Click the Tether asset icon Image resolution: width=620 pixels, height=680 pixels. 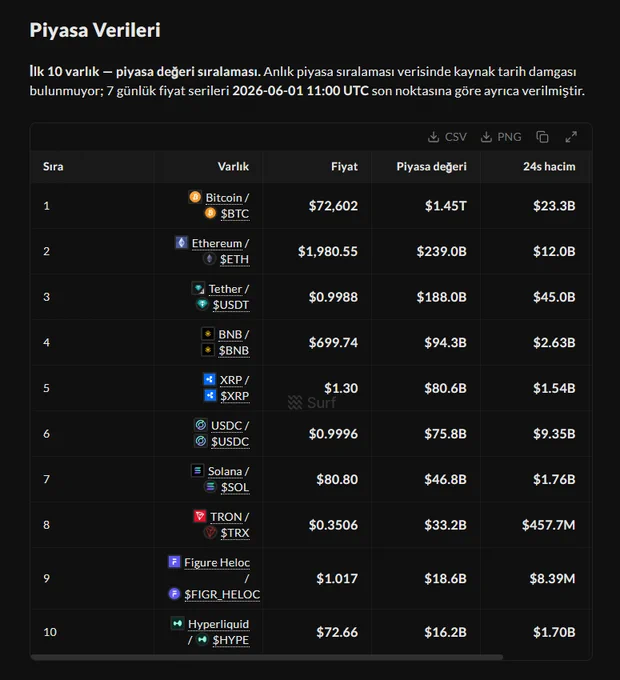(198, 288)
